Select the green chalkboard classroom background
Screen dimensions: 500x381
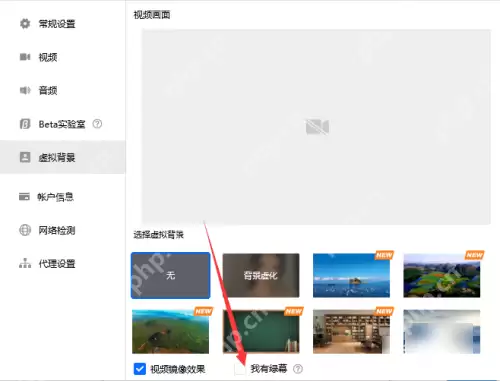pyautogui.click(x=261, y=332)
